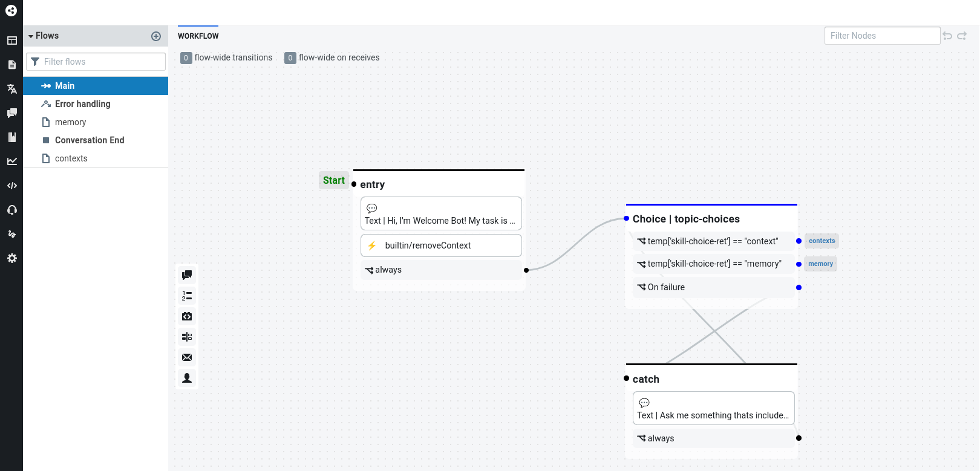Viewport: 980px width, 471px height.
Task: Click the redo arrow icon
Action: (x=962, y=36)
